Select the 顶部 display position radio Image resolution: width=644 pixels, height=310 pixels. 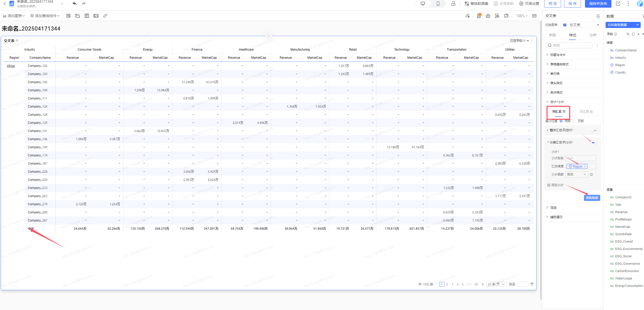575,121
